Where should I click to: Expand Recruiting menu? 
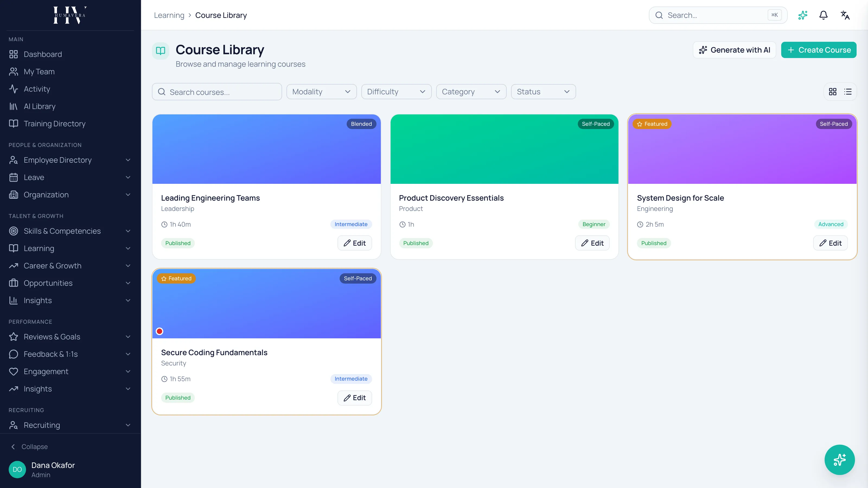[x=70, y=425]
